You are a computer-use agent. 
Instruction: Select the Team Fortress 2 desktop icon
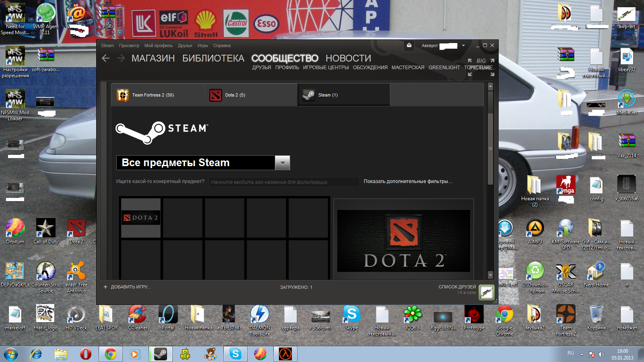pyautogui.click(x=566, y=320)
